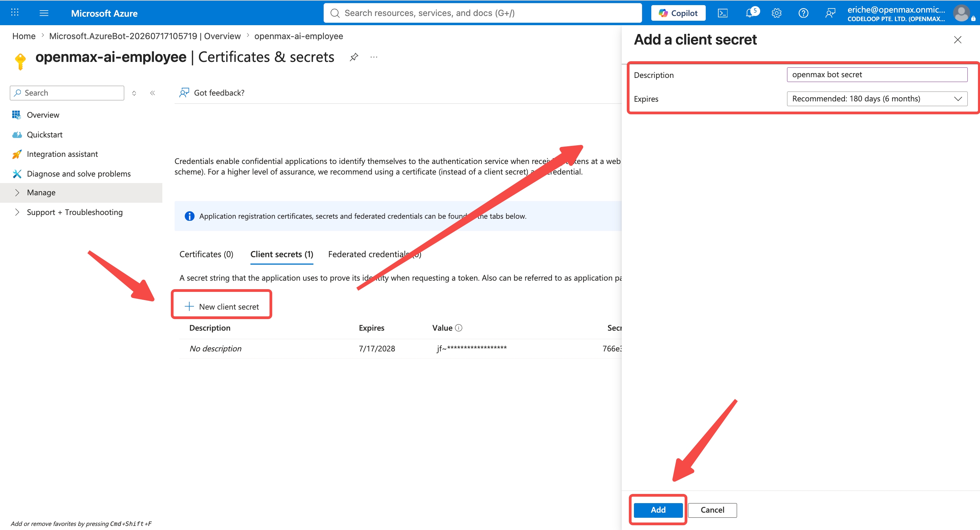Viewport: 980px width, 530px height.
Task: Open the Expires duration dropdown
Action: (877, 99)
